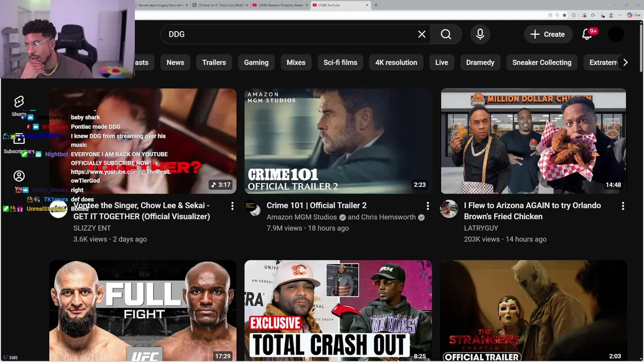This screenshot has width=644, height=362.
Task: Open the browser Chat copilot button
Action: coord(633,15)
